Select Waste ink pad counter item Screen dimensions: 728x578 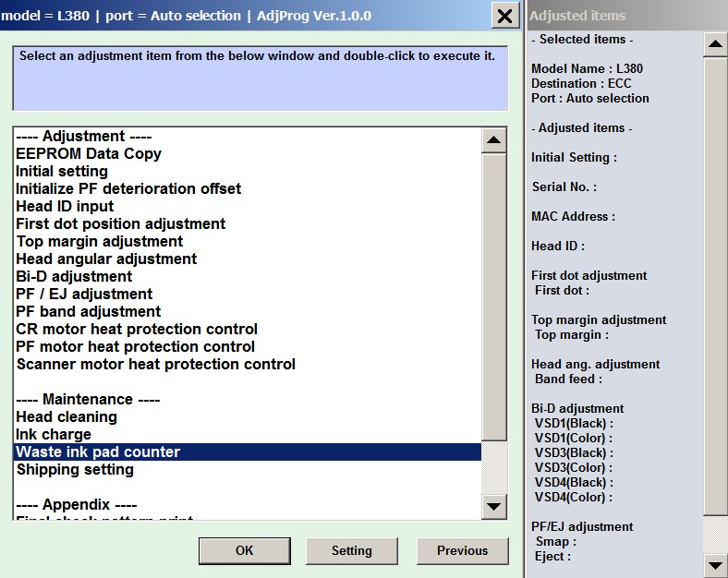click(248, 452)
